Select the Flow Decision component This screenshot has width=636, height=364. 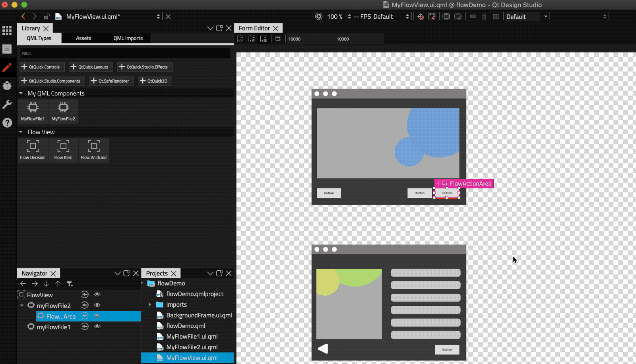tap(33, 150)
